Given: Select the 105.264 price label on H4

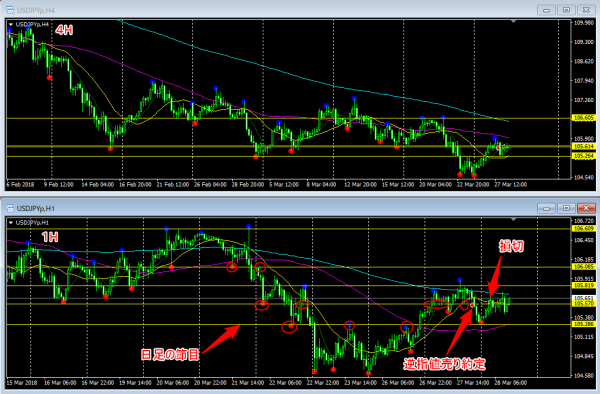Looking at the screenshot, I should 583,156.
